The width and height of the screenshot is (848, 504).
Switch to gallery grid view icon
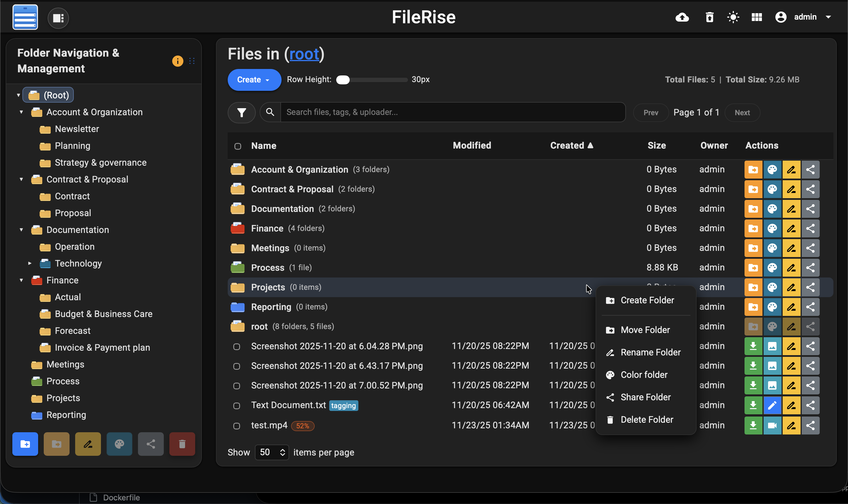(757, 17)
